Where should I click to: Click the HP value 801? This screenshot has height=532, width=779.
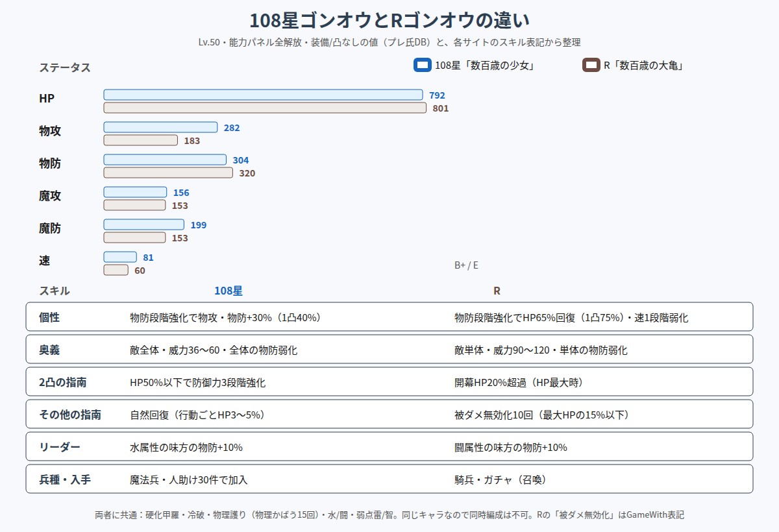pos(441,108)
